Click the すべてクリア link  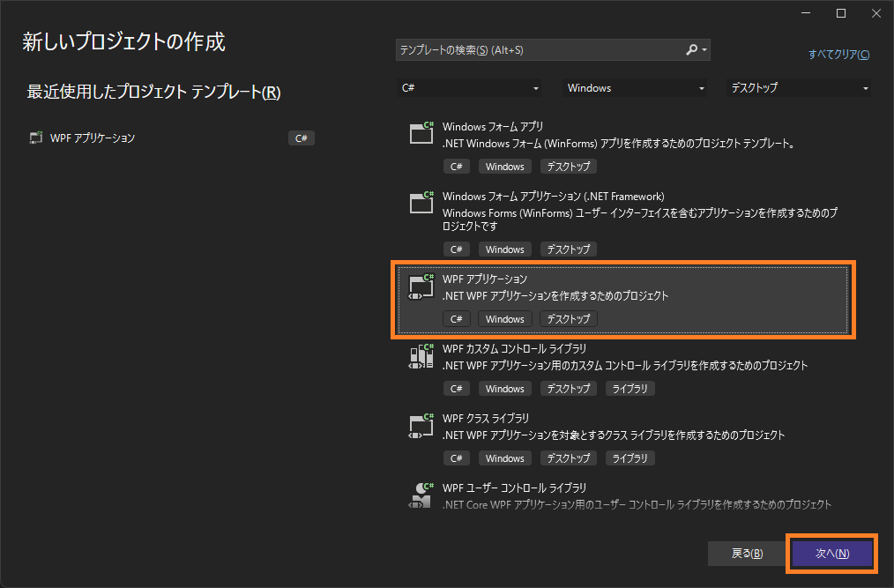pos(838,54)
